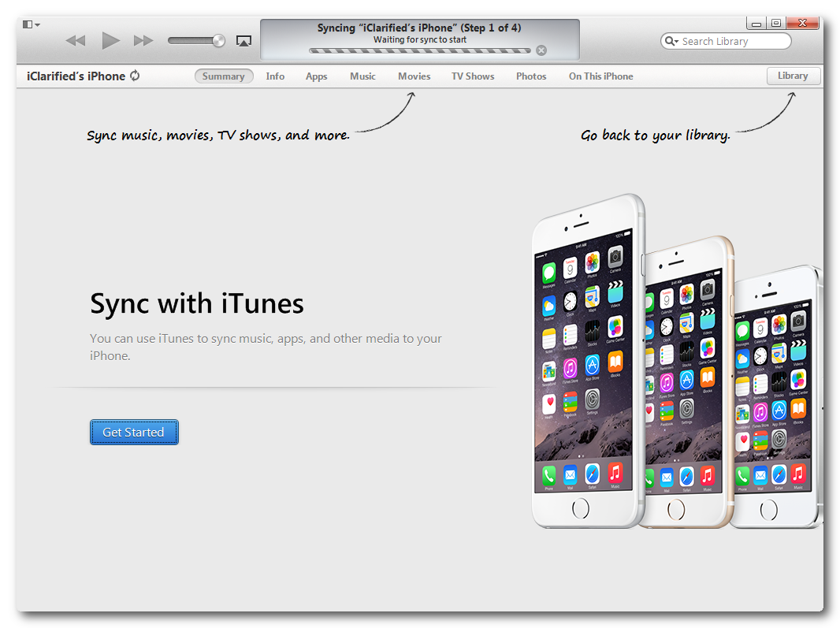Screen dimensions: 840x628
Task: Click the Next track fast-forward icon
Action: pyautogui.click(x=143, y=41)
